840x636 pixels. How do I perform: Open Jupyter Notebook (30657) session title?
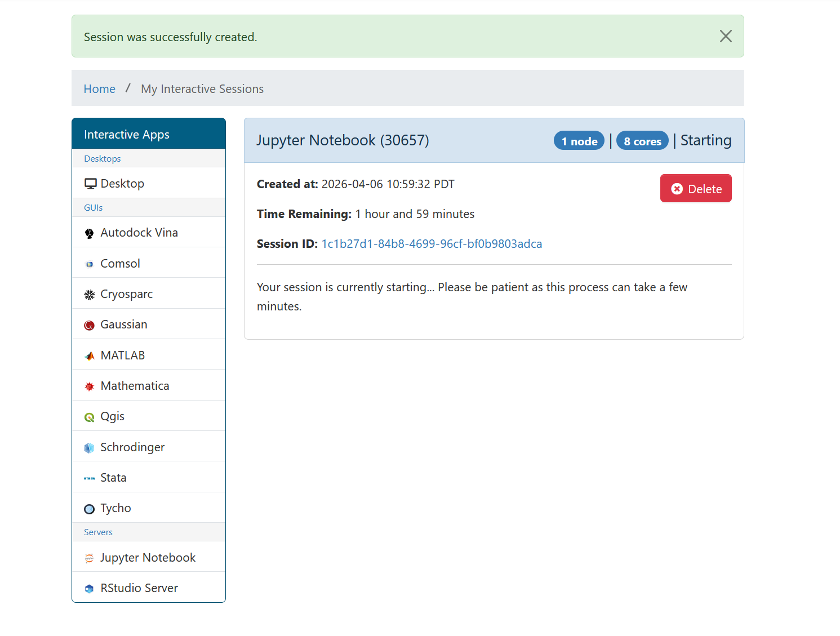[x=343, y=140]
